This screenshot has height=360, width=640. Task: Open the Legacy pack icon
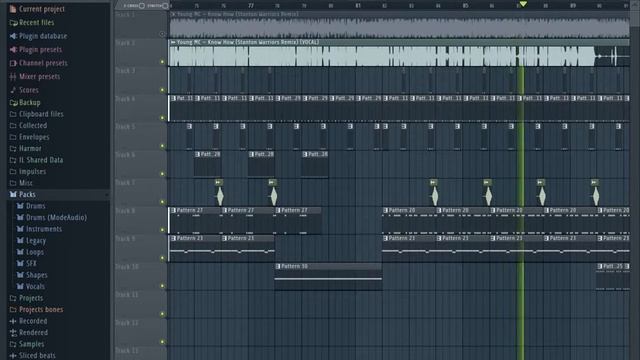click(x=20, y=240)
